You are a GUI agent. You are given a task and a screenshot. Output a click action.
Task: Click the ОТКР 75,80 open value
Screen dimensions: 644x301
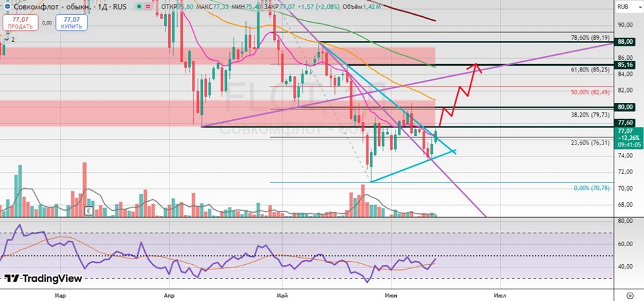click(178, 6)
